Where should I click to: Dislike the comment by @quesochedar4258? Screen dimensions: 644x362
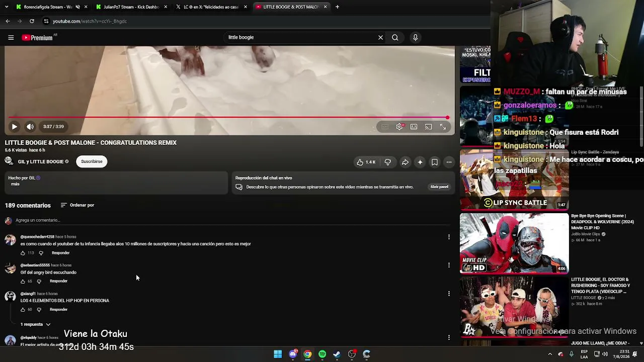(x=41, y=253)
